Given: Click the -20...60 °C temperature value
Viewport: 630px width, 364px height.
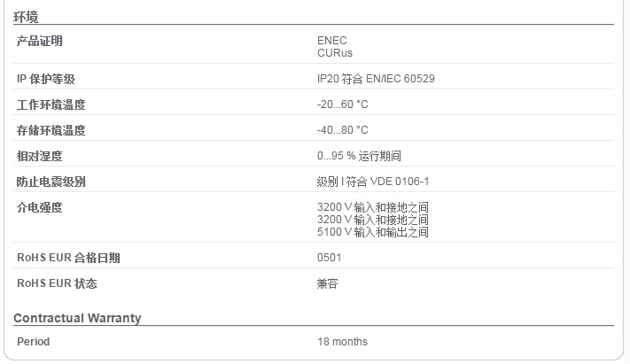Looking at the screenshot, I should point(342,105).
